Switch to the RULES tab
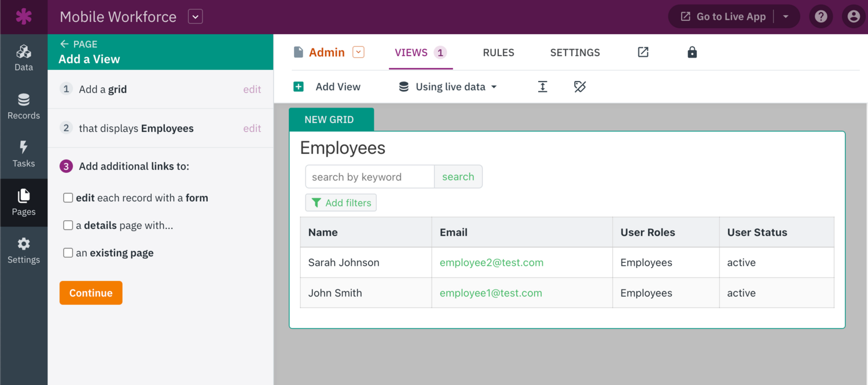The height and width of the screenshot is (385, 868). click(x=498, y=52)
